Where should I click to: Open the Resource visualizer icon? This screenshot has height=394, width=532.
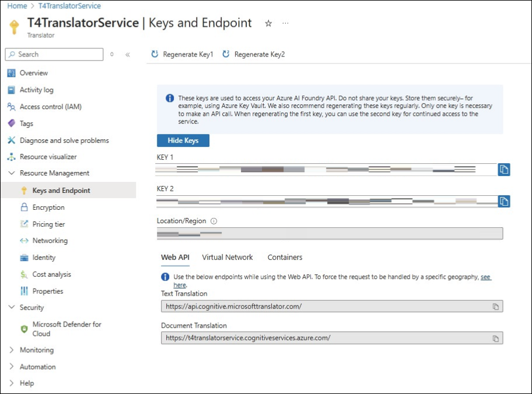(11, 157)
